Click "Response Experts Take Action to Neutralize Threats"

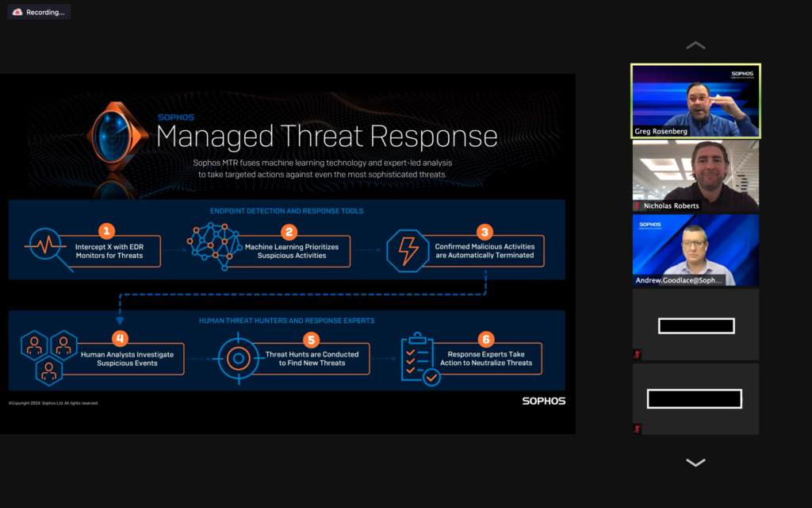coord(486,359)
